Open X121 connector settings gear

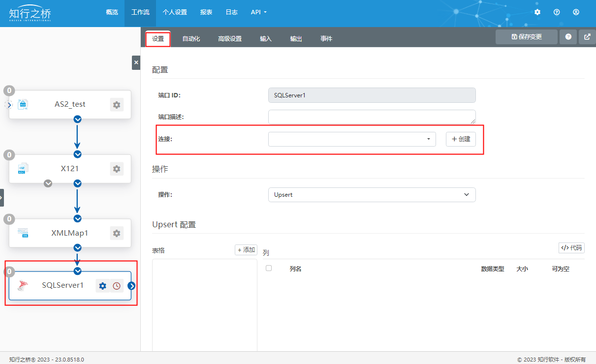tap(117, 169)
